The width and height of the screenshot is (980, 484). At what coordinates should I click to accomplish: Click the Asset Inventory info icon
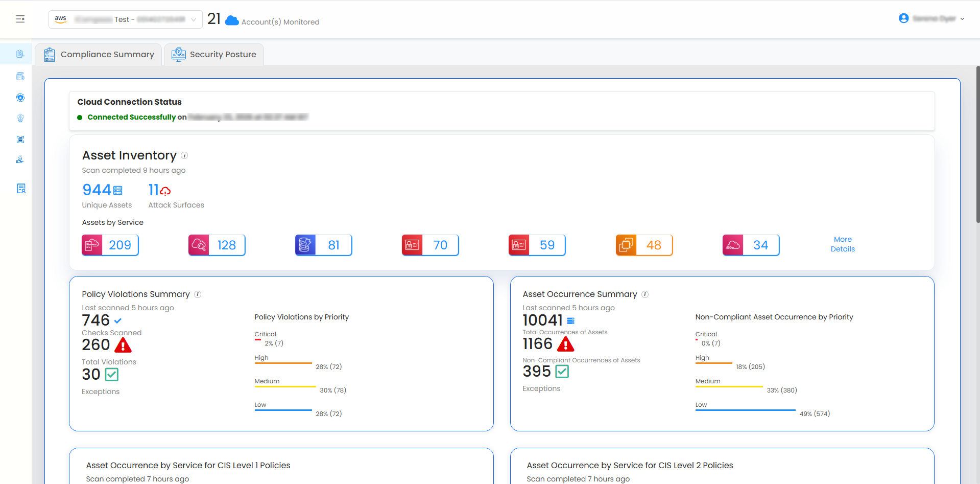coord(184,155)
